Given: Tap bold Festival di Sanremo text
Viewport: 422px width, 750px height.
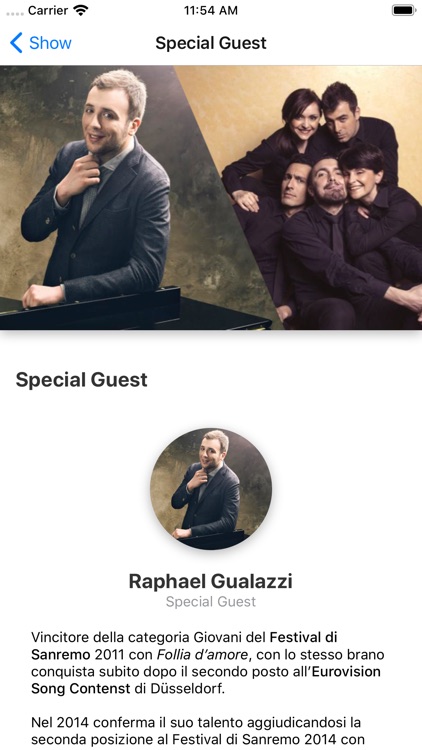Looking at the screenshot, I should 305,638.
